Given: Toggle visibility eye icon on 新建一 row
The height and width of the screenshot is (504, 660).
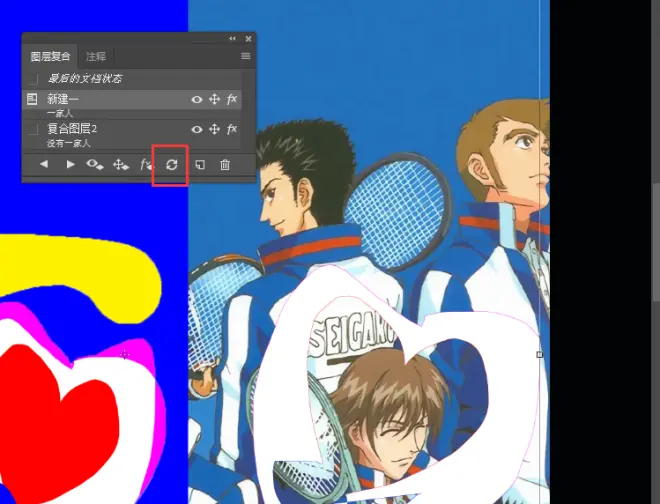Looking at the screenshot, I should [197, 99].
